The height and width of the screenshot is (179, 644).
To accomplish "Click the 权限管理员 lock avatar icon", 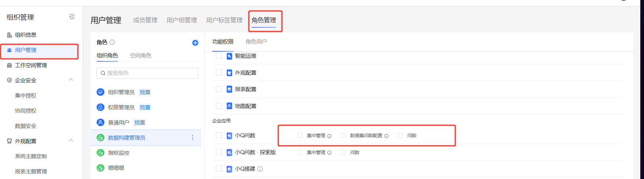I will [x=100, y=107].
